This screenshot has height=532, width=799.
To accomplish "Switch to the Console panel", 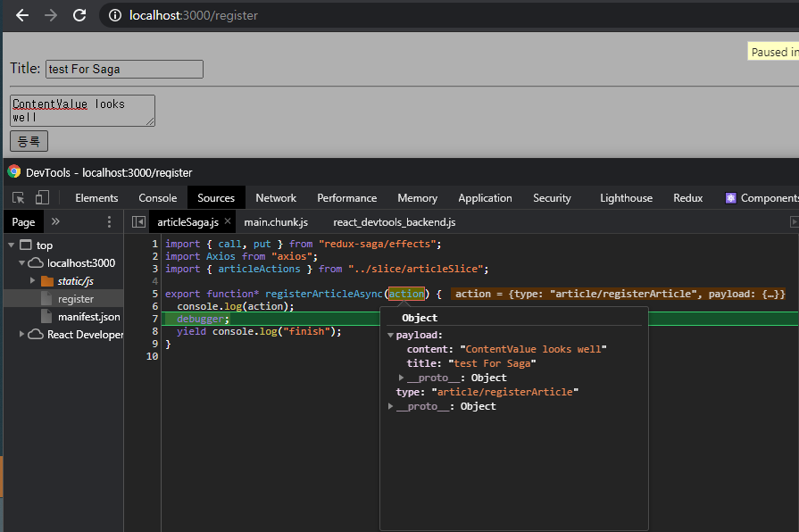I will pos(157,197).
